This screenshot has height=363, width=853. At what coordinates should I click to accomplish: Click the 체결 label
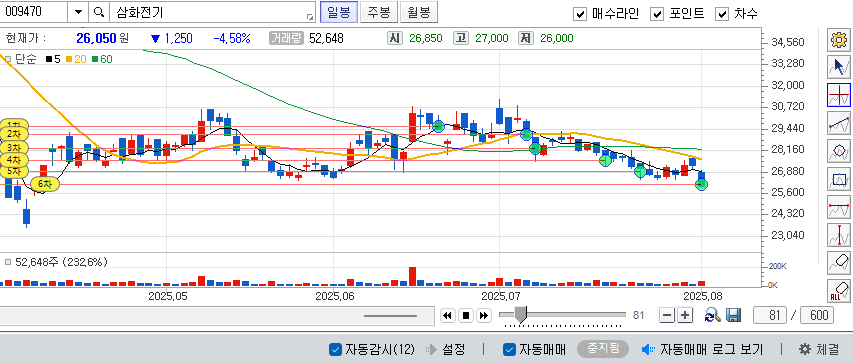pyautogui.click(x=827, y=349)
